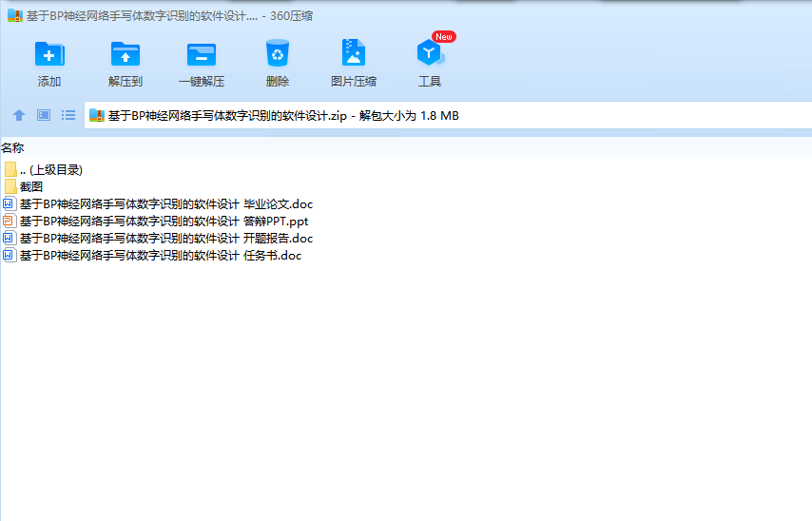Open the 工具 (Tools) icon with New badge

[431, 53]
